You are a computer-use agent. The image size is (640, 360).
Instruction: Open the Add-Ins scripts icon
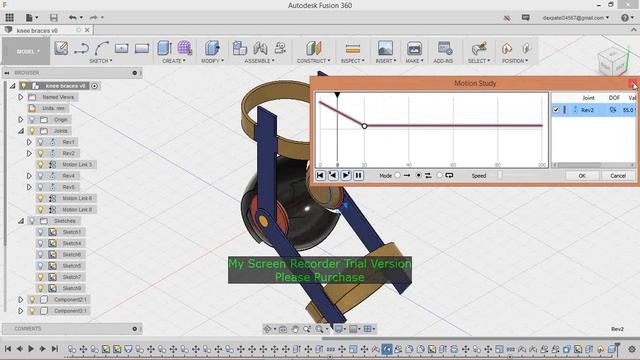(x=444, y=48)
